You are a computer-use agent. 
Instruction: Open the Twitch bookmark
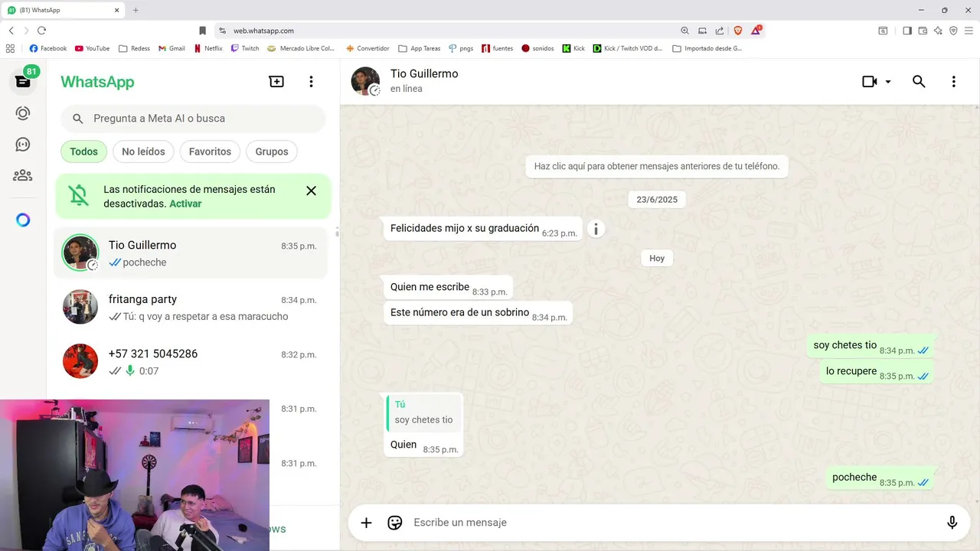(x=245, y=48)
